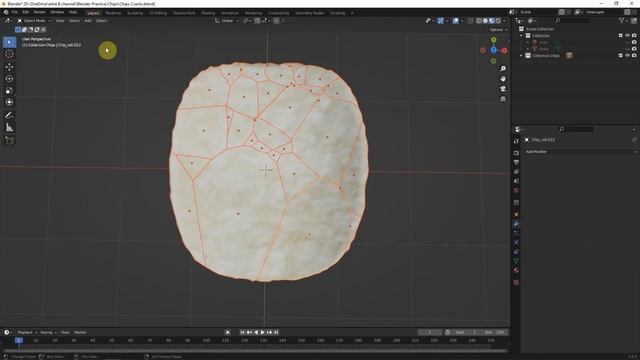Toggle rendered viewport shading
Screen dimensions: 640x360
498,20
